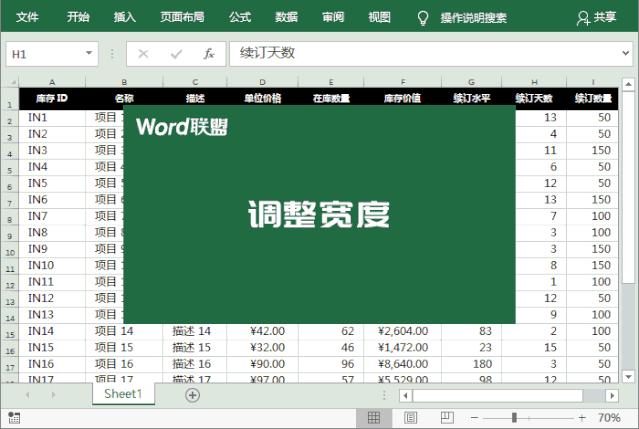
Task: Switch to Page Layout view icon
Action: 410,418
